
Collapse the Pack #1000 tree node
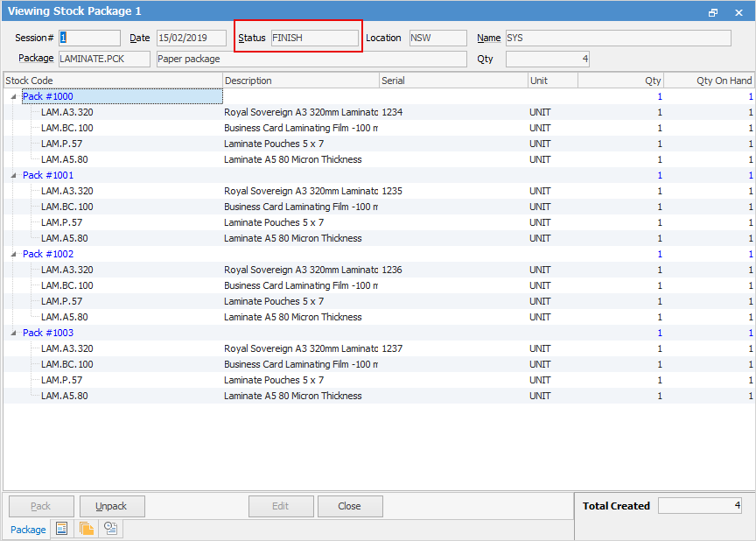[x=13, y=97]
